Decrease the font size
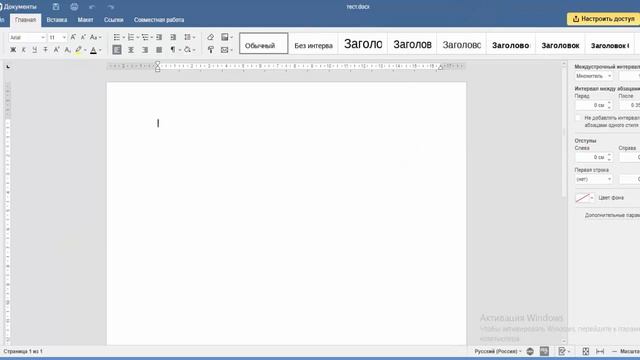640x360 pixels. click(83, 37)
